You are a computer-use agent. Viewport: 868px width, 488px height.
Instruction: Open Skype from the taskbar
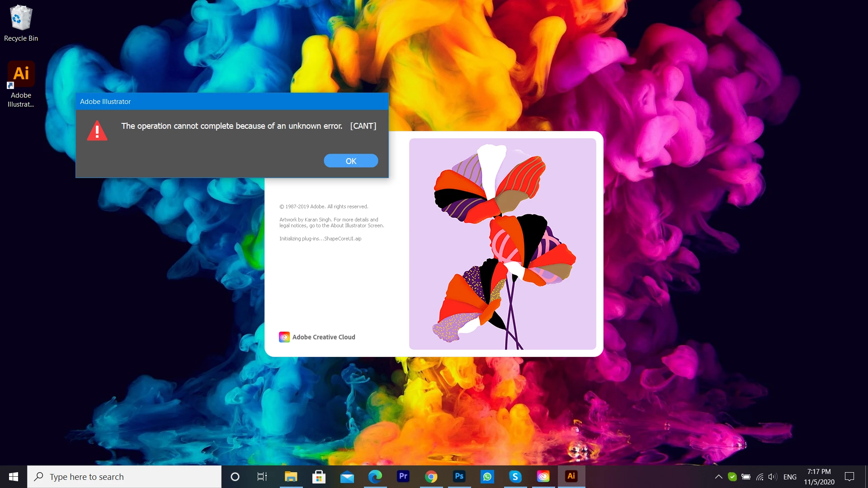tap(515, 477)
